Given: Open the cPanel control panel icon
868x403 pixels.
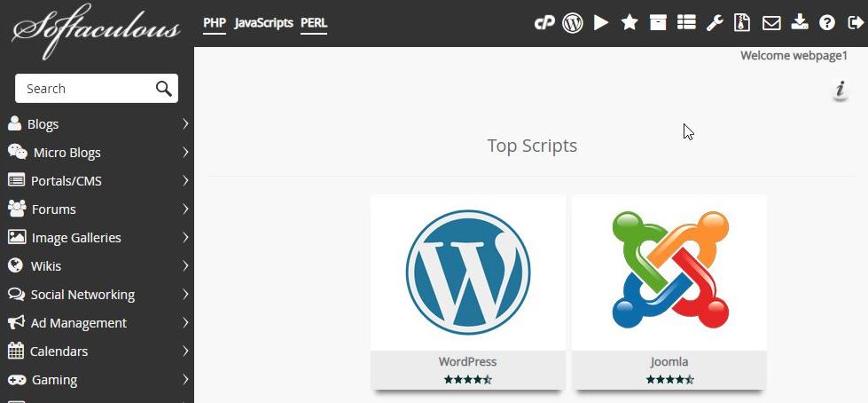Looking at the screenshot, I should pos(543,23).
